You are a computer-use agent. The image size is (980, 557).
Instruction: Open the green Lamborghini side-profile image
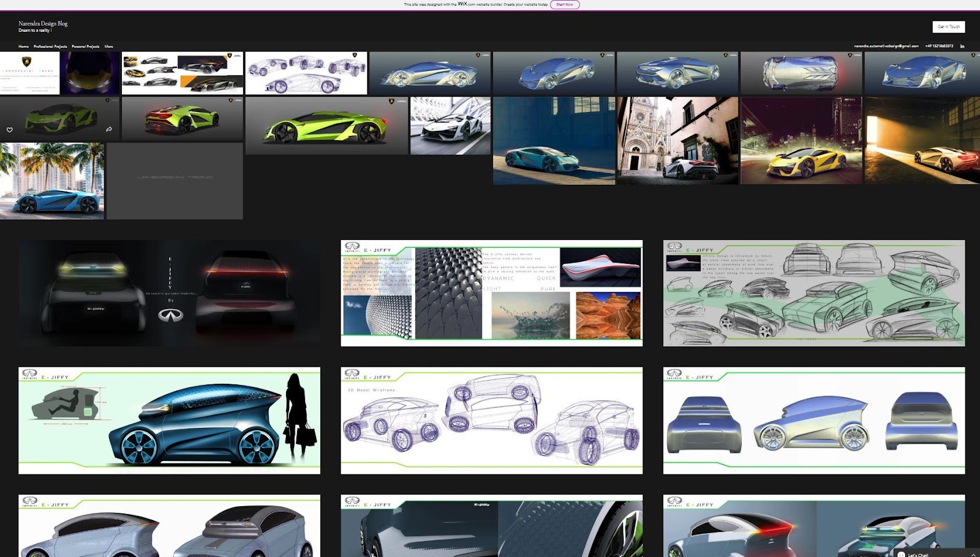coord(326,125)
